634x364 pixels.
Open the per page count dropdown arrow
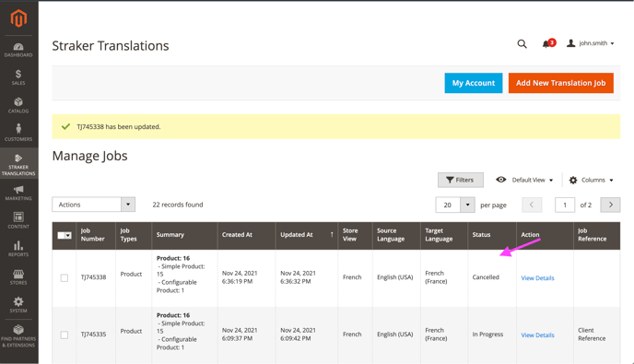point(467,205)
